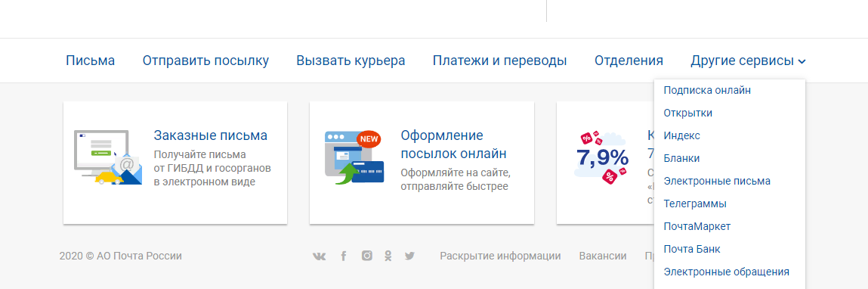Open Индекс from the dropdown
Screen dimensions: 868x289
point(682,135)
